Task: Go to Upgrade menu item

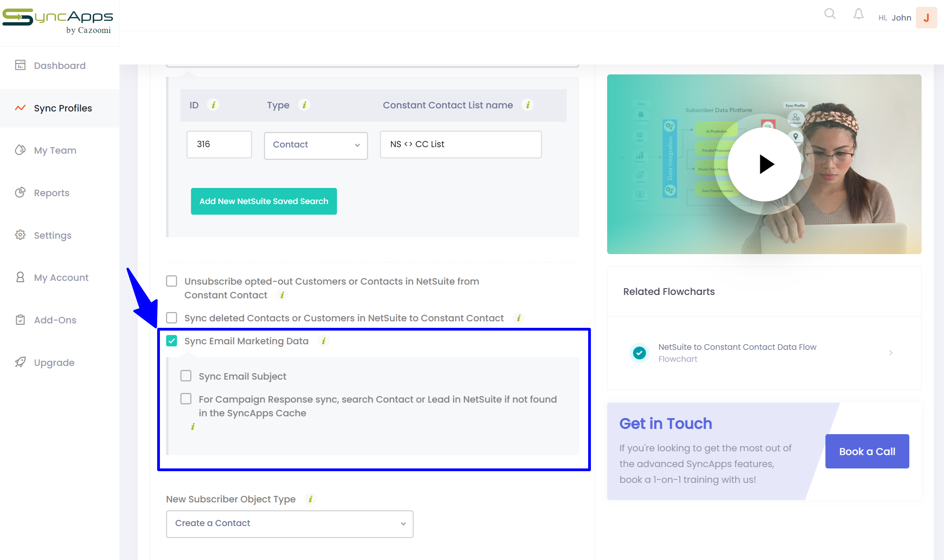Action: click(x=60, y=362)
